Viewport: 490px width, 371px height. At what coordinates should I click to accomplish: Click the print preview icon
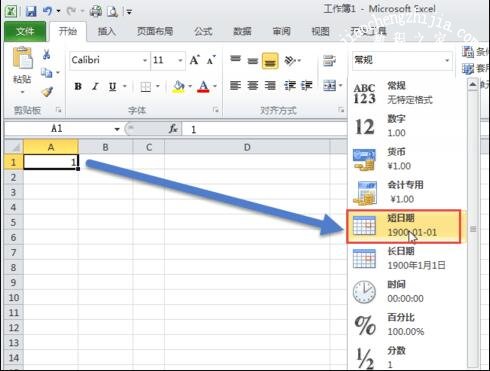[x=112, y=12]
